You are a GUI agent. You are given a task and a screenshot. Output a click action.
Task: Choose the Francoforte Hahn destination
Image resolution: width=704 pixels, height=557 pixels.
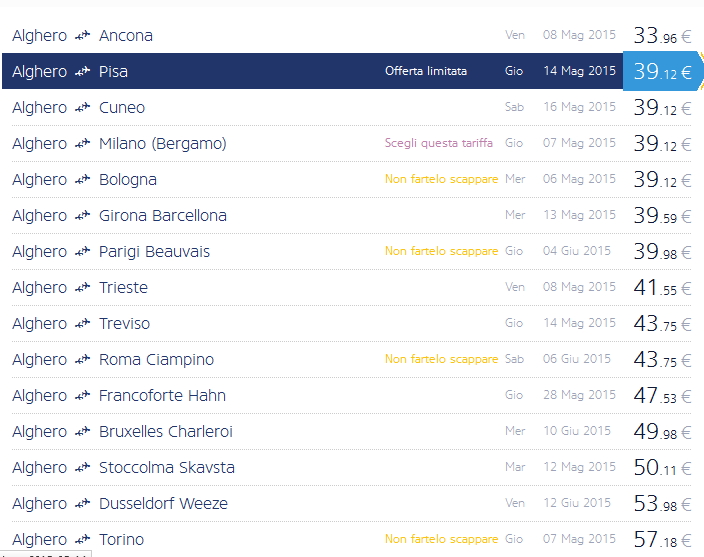tap(162, 396)
